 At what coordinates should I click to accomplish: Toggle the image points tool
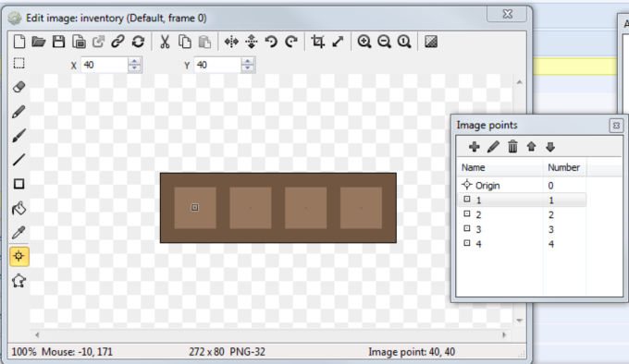(18, 256)
